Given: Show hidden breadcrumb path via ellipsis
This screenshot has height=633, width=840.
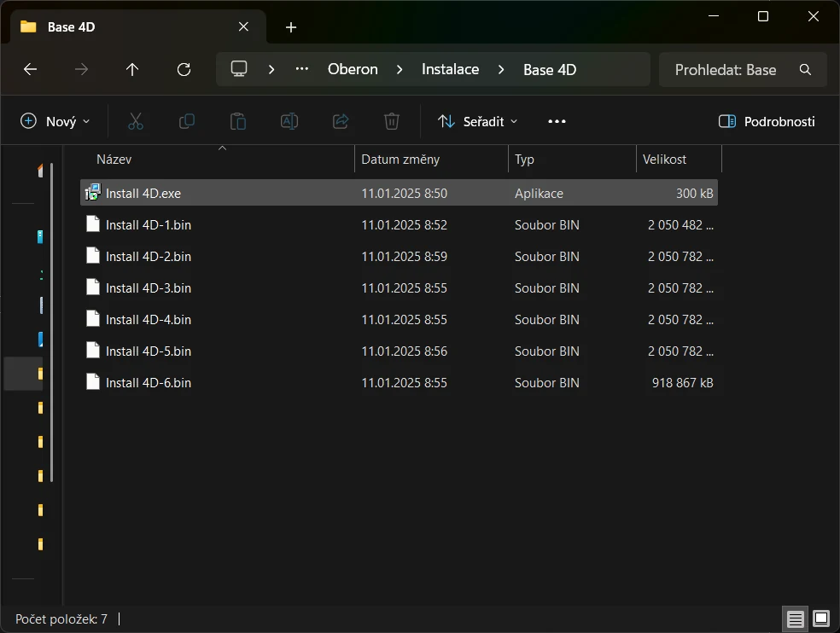Looking at the screenshot, I should click(x=302, y=69).
